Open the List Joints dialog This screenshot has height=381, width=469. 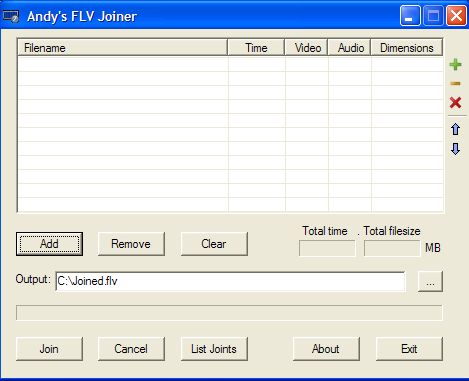(x=214, y=349)
